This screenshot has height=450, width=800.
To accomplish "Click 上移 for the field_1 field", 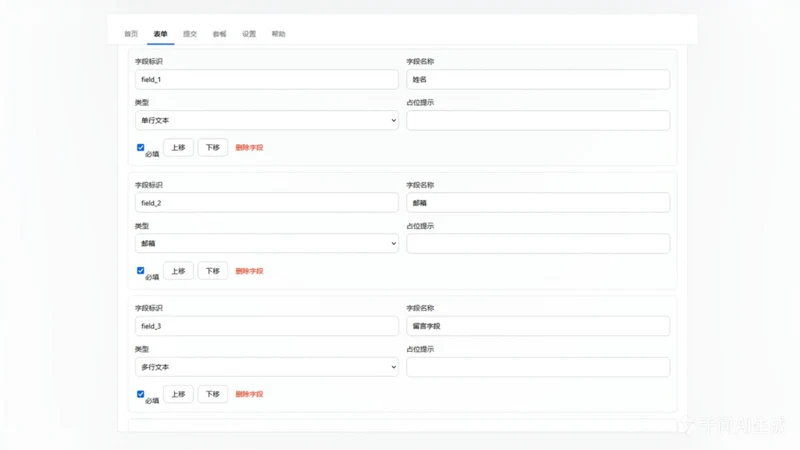I will click(x=178, y=147).
